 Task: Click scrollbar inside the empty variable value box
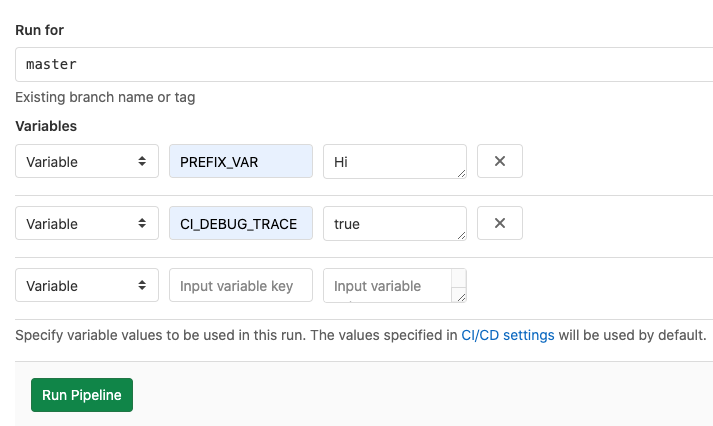pos(460,279)
